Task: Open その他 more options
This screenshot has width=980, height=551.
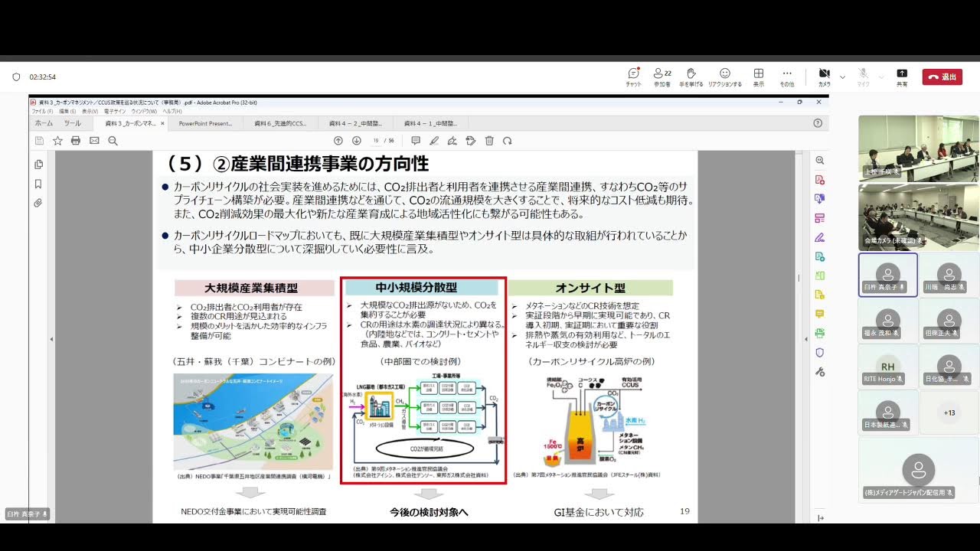Action: [x=786, y=77]
